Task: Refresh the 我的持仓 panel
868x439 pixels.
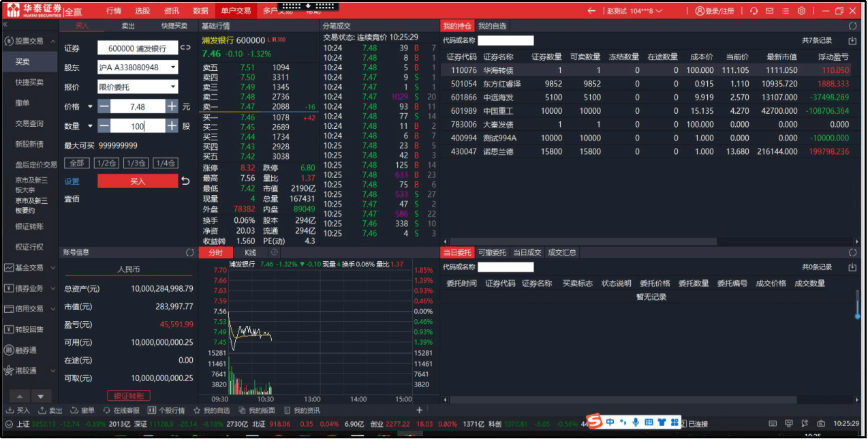Action: [852, 26]
